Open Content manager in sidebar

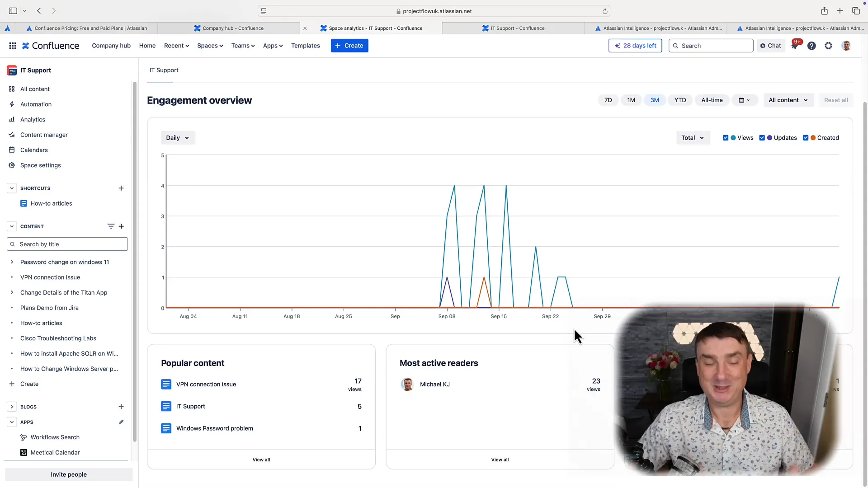coord(44,135)
